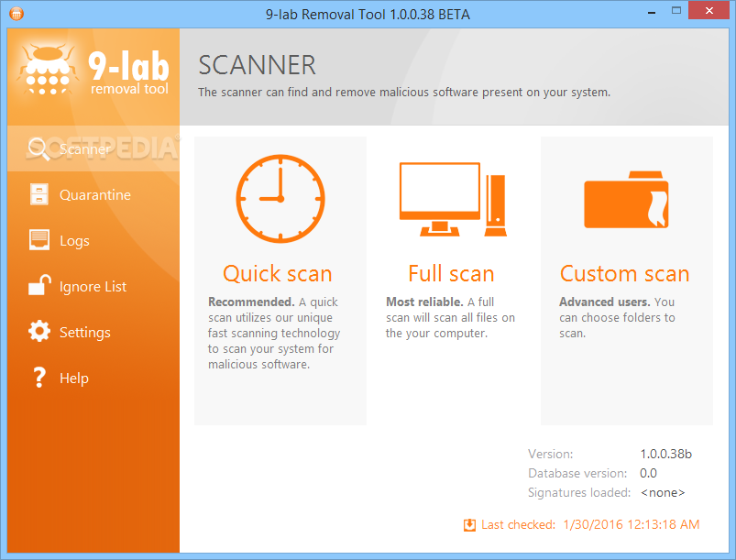Click the scanner description sentence in header
Image resolution: width=736 pixels, height=560 pixels.
pyautogui.click(x=404, y=92)
